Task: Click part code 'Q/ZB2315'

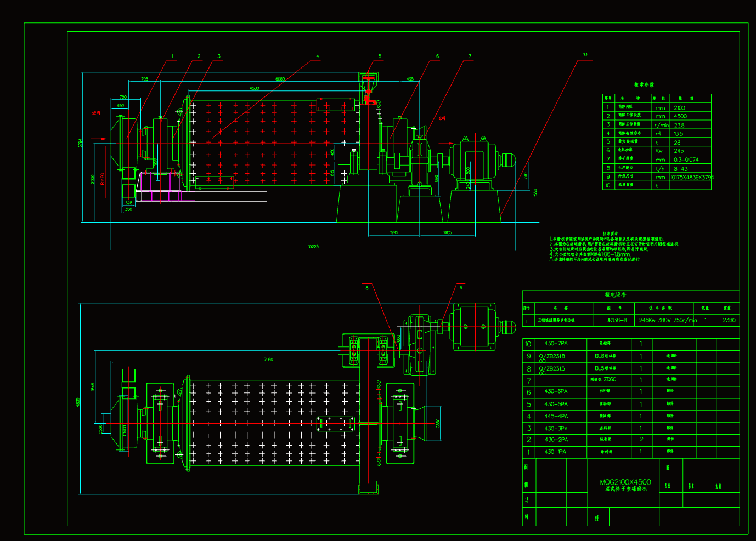Action: [552, 369]
